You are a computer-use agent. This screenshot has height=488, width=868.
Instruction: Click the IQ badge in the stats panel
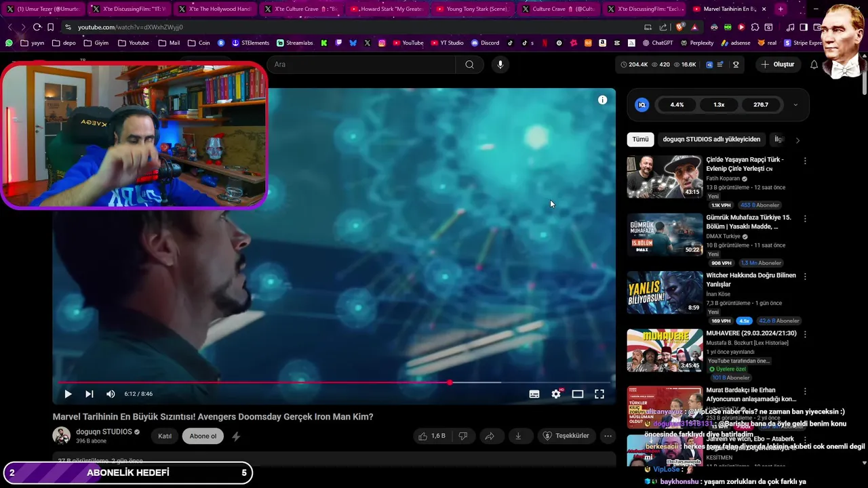tap(642, 105)
